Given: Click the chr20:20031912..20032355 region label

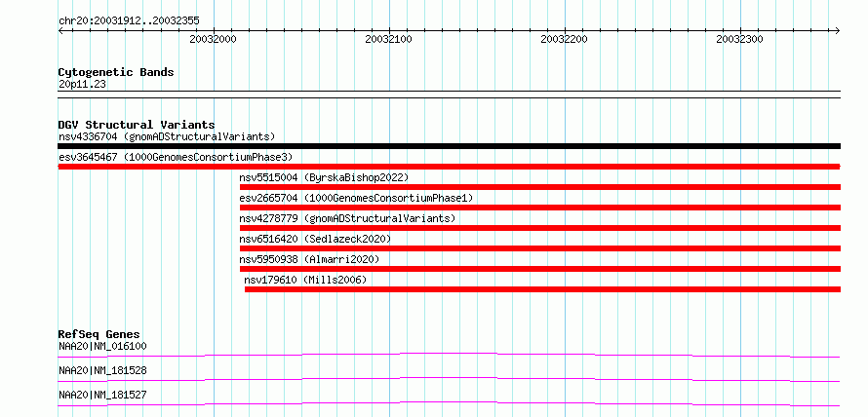Looking at the screenshot, I should 129,21.
